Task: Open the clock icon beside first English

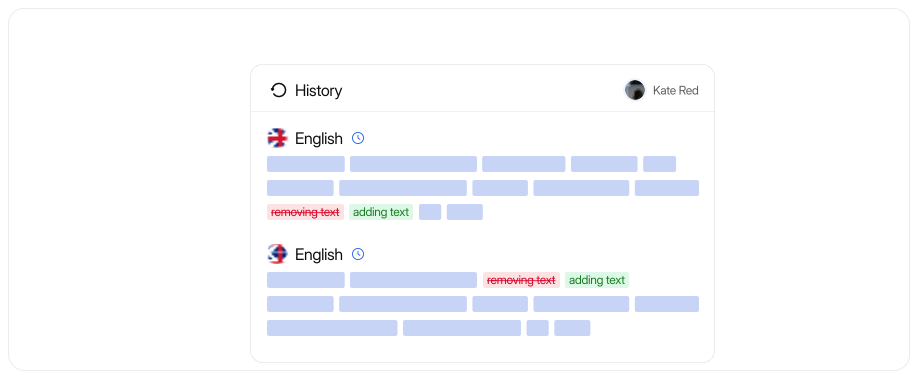Action: (x=358, y=138)
